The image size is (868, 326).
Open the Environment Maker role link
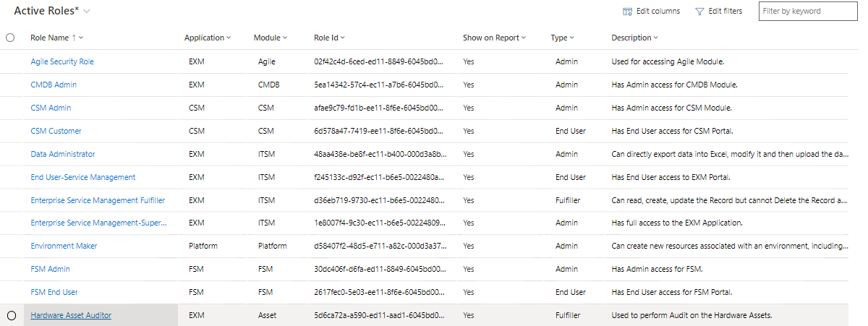(x=64, y=246)
